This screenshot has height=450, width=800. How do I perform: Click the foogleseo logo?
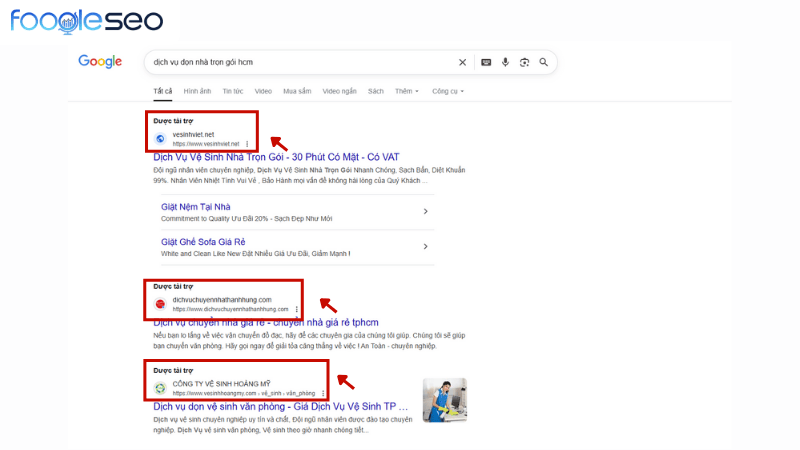[x=87, y=20]
